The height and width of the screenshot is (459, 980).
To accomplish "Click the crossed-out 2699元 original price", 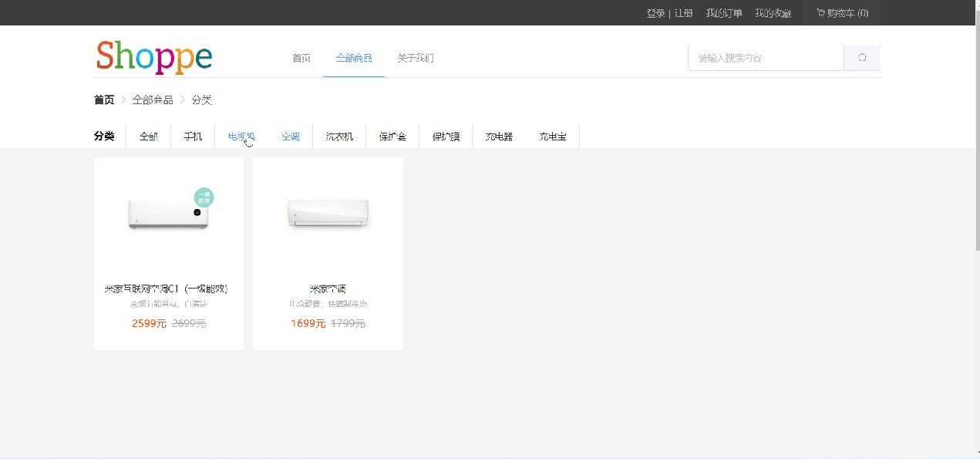I will (x=189, y=323).
